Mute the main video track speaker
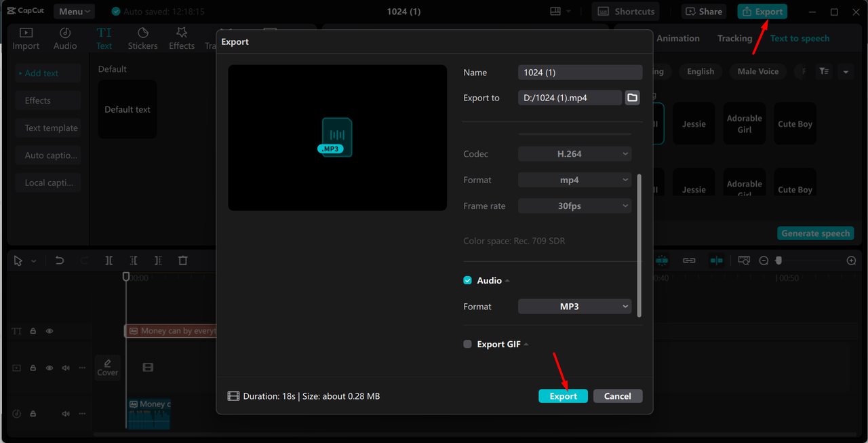The width and height of the screenshot is (868, 443). 66,368
